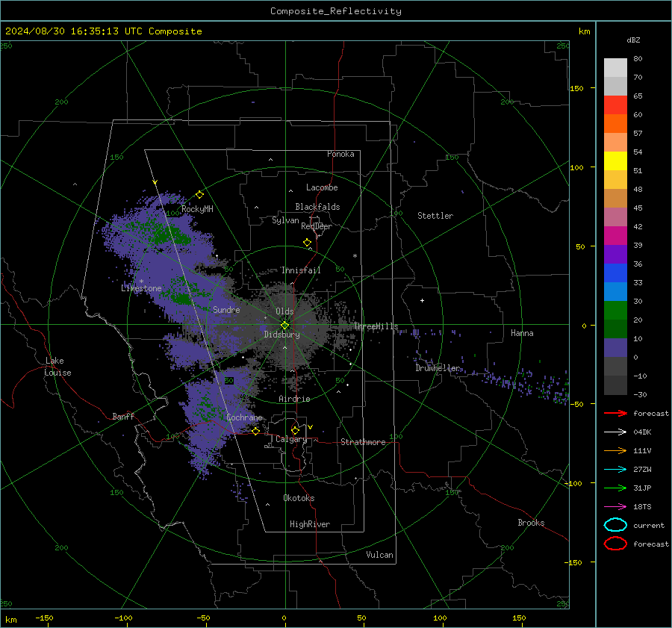The image size is (672, 628).
Task: Click the Drumheller town label
Action: click(x=438, y=368)
